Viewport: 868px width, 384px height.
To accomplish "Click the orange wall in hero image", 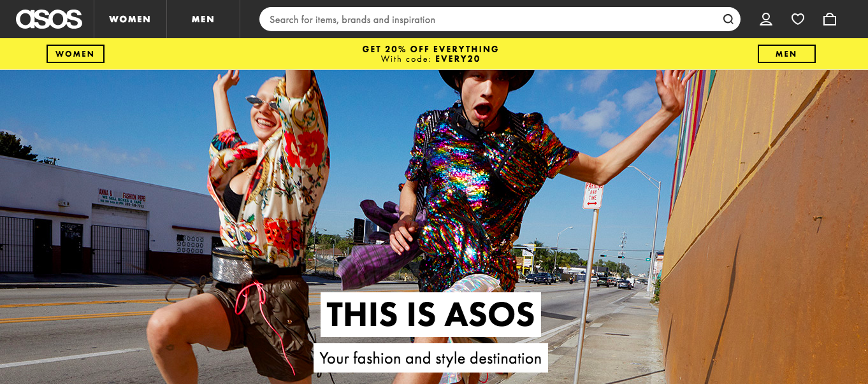I will tap(765, 229).
